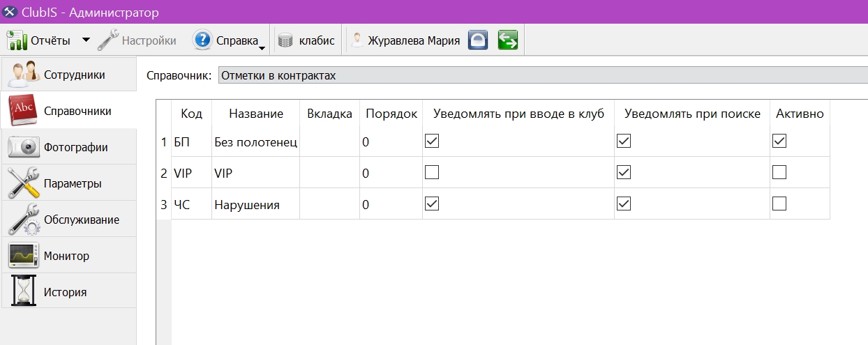Screen dimensions: 868x345
Task: Open the Фотографии section
Action: [x=68, y=147]
